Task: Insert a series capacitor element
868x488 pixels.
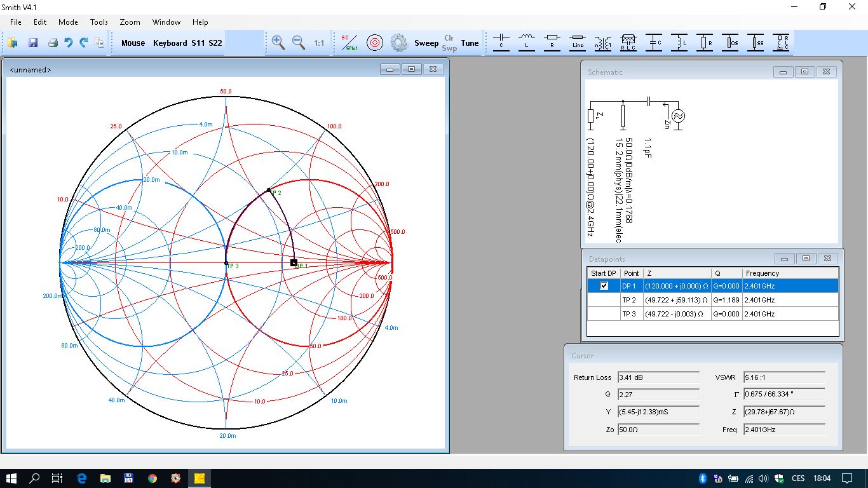Action: click(x=501, y=43)
